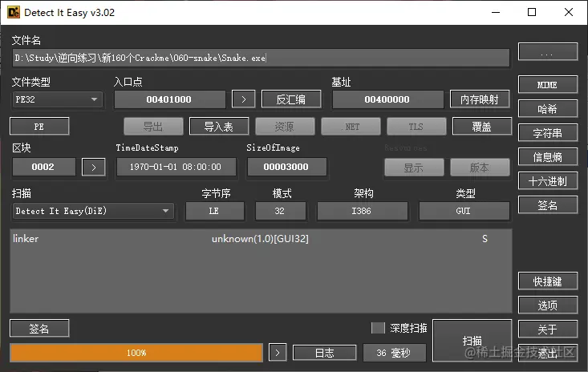Screen dimensions: 588x372
Task: Click the base address value 00400000
Action: tap(387, 99)
